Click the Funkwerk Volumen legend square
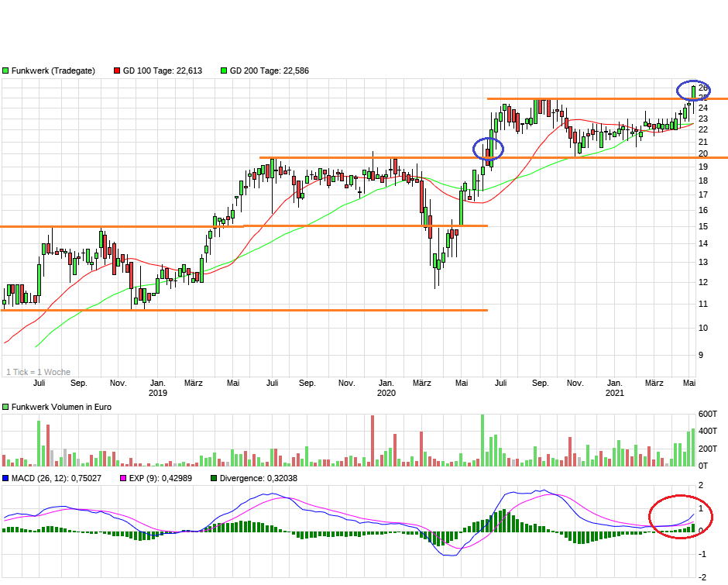 (x=5, y=407)
